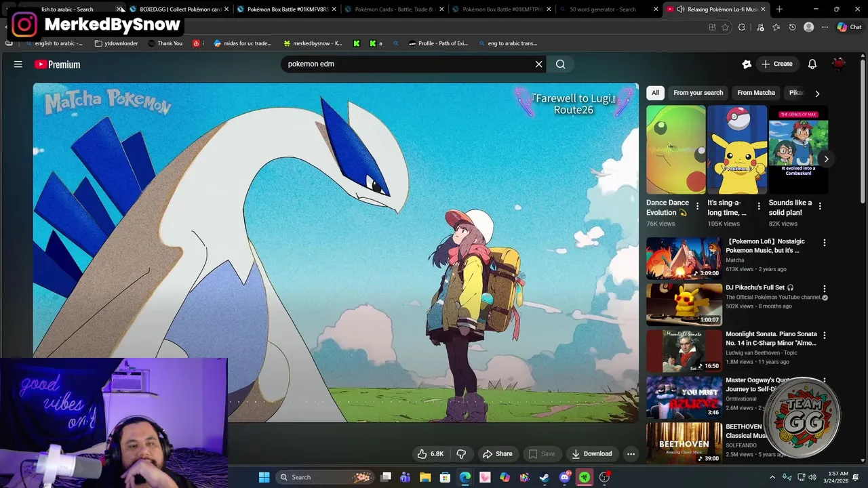The image size is (868, 488).
Task: Mute the Relaxing Pokémon Lo-fi tab audio
Action: pyautogui.click(x=680, y=9)
